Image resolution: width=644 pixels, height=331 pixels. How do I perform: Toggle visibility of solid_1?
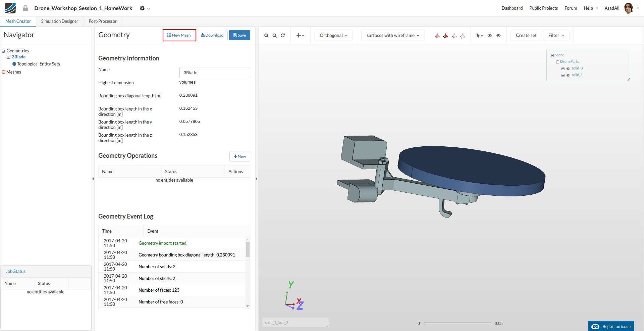(568, 75)
